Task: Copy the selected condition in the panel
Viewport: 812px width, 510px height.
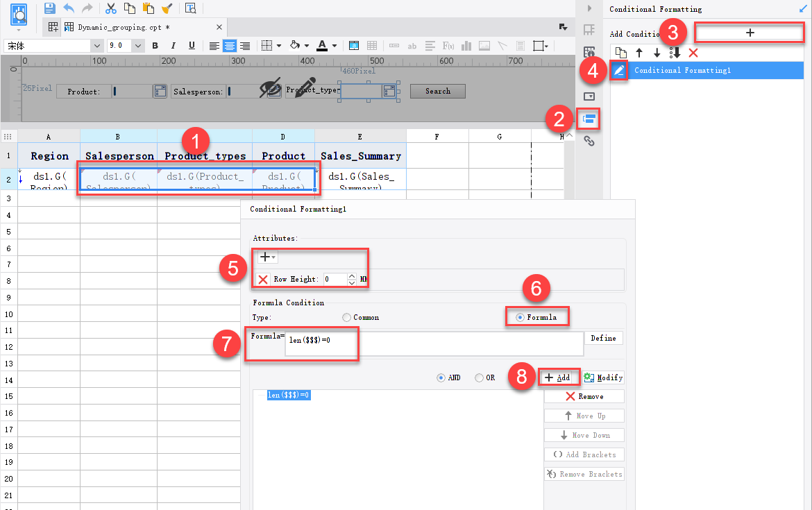Action: coord(620,52)
